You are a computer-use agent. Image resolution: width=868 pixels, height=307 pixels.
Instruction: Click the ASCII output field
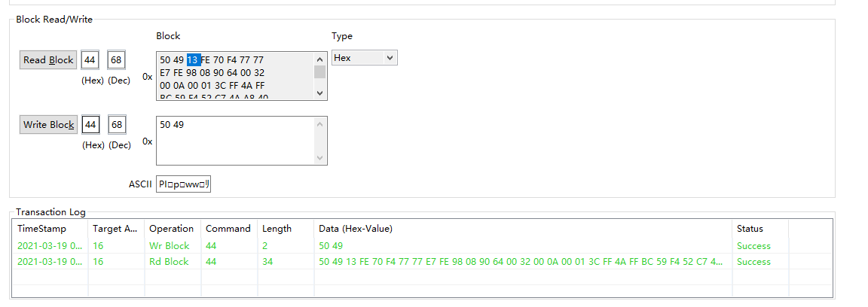pyautogui.click(x=183, y=184)
